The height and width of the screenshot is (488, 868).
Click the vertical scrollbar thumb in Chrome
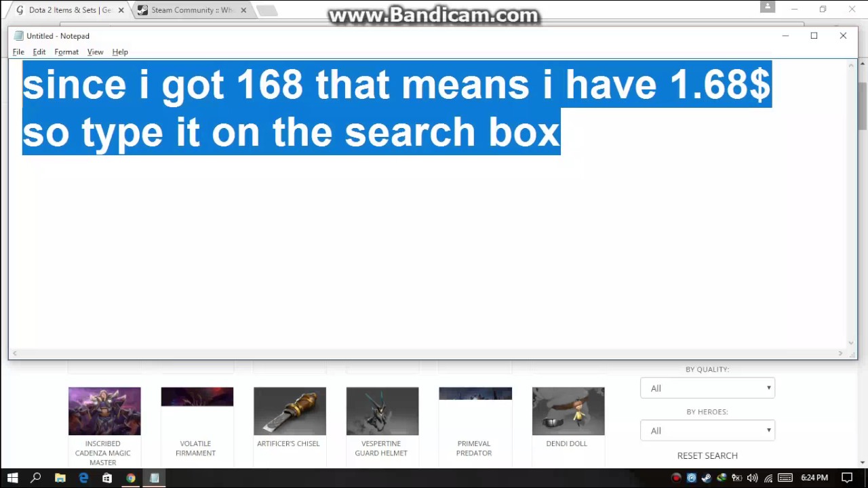tap(863, 108)
